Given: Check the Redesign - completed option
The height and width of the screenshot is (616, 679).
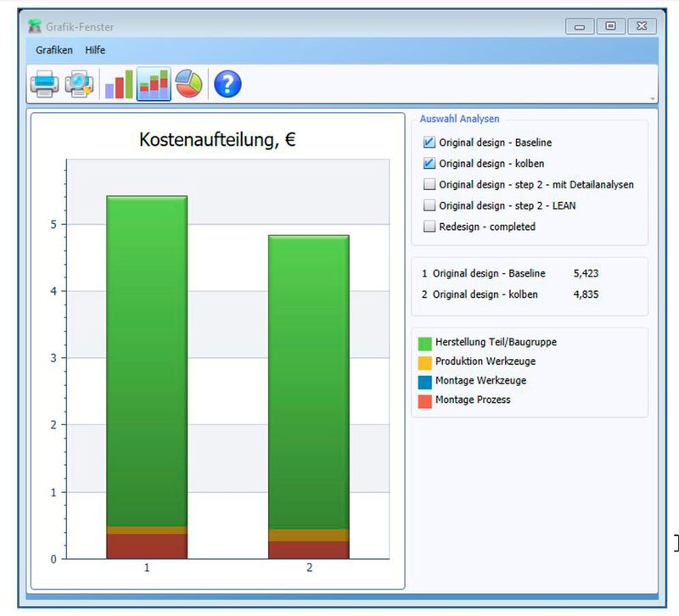Looking at the screenshot, I should (x=429, y=227).
